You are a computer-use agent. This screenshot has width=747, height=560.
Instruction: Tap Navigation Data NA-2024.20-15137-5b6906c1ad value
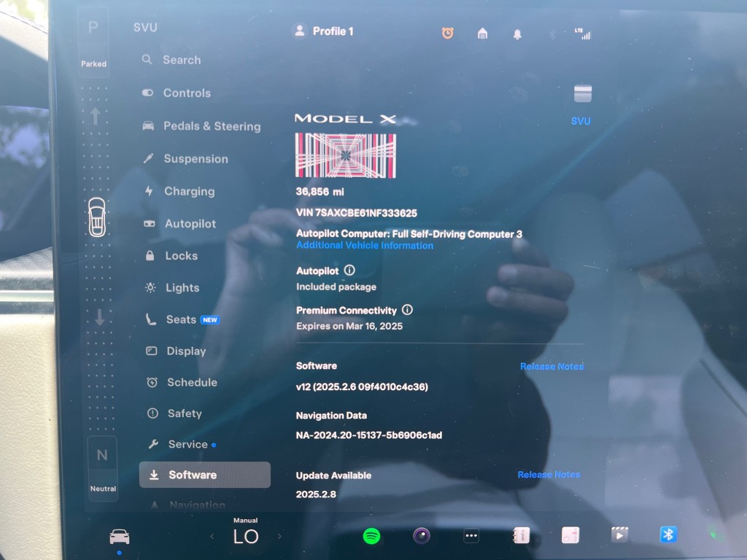click(368, 435)
